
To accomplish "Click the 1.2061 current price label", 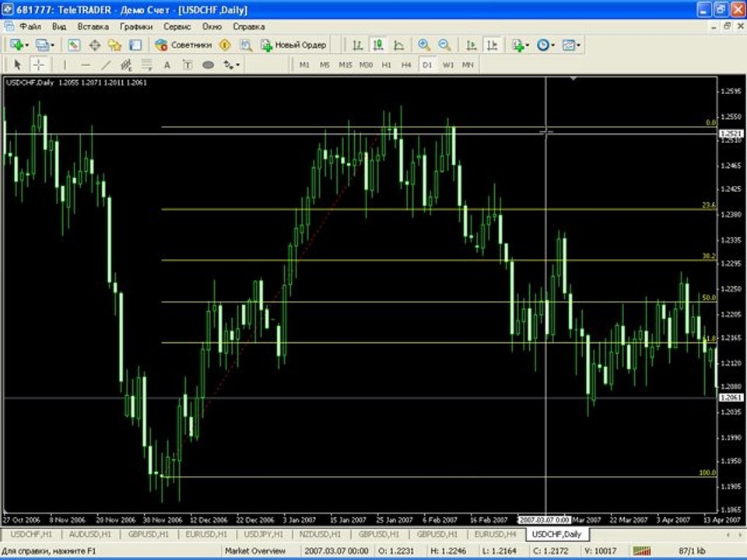I will click(x=731, y=397).
